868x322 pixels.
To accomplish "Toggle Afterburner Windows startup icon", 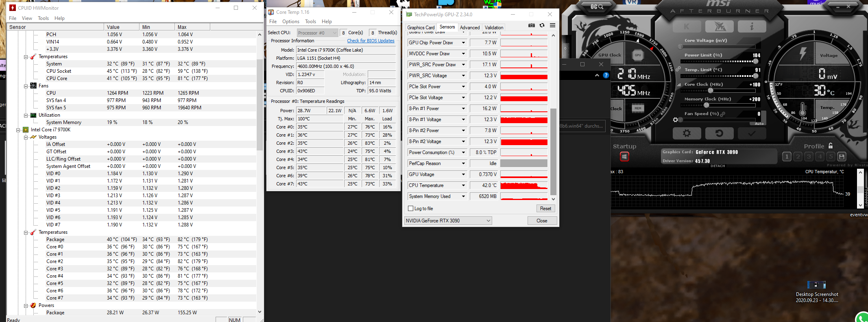I will (x=624, y=157).
